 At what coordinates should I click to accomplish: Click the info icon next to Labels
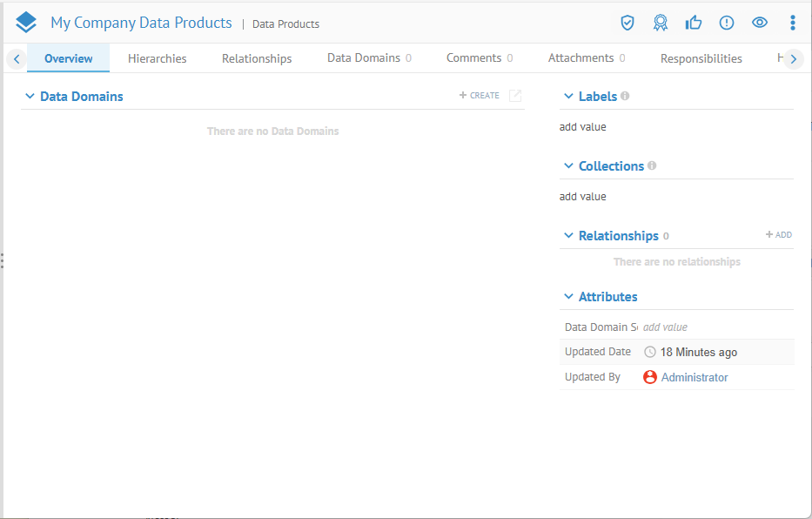[625, 96]
